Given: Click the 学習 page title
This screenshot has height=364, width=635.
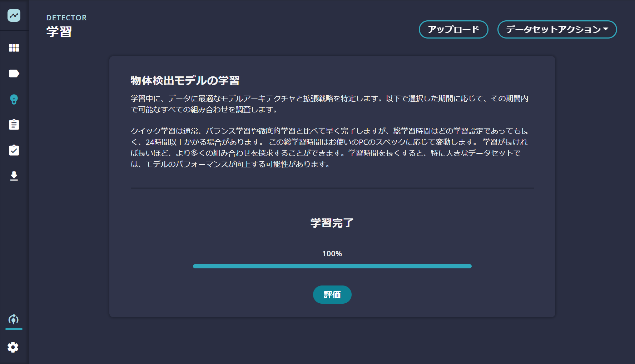Looking at the screenshot, I should click(x=58, y=32).
